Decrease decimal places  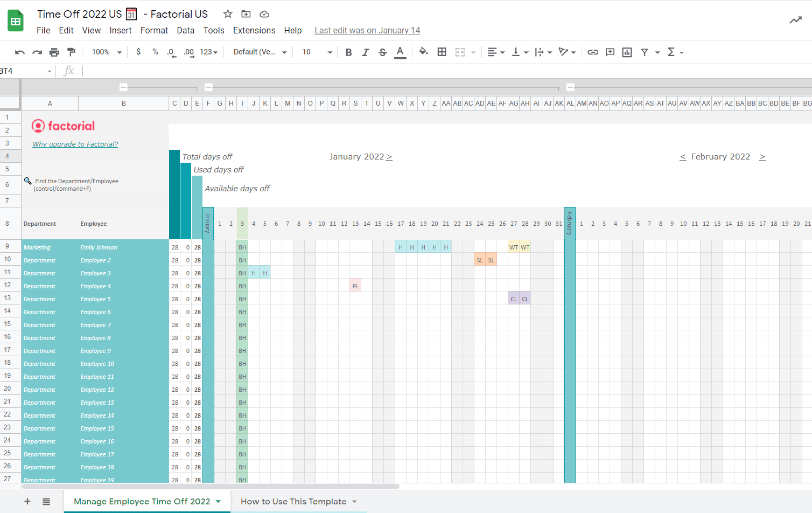[171, 52]
